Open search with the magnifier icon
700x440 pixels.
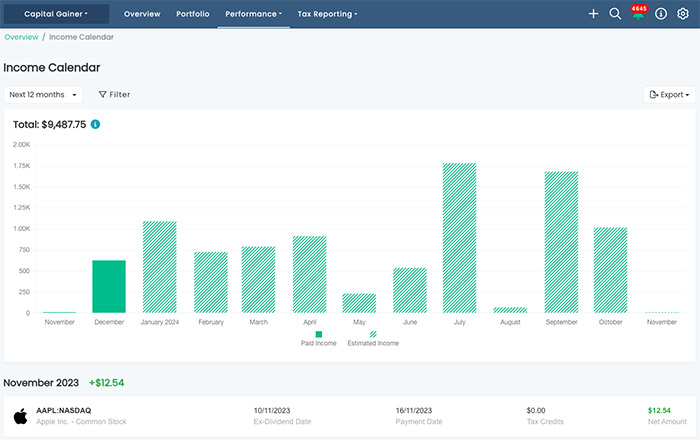click(615, 14)
